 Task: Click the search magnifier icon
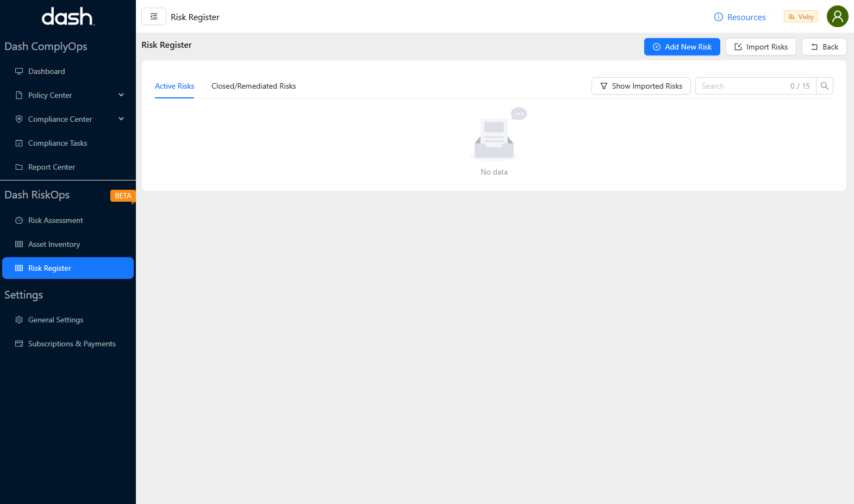[824, 86]
